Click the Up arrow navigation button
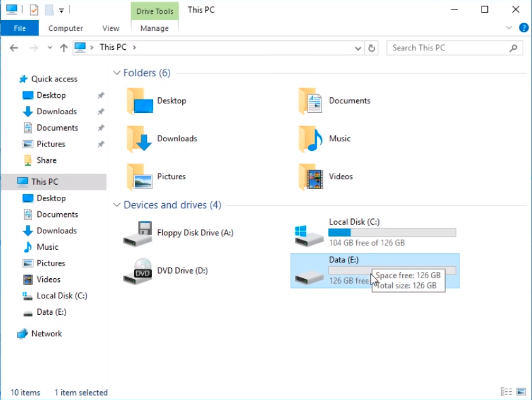The image size is (532, 400). [x=64, y=48]
